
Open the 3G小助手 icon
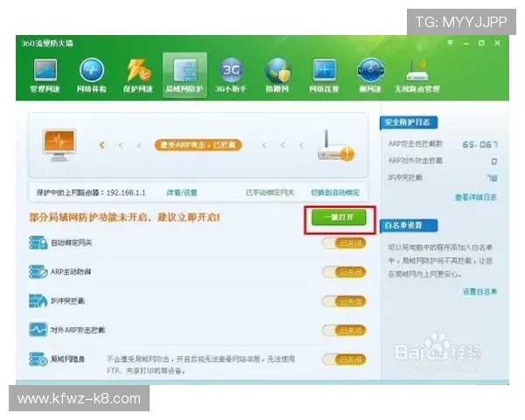(231, 75)
